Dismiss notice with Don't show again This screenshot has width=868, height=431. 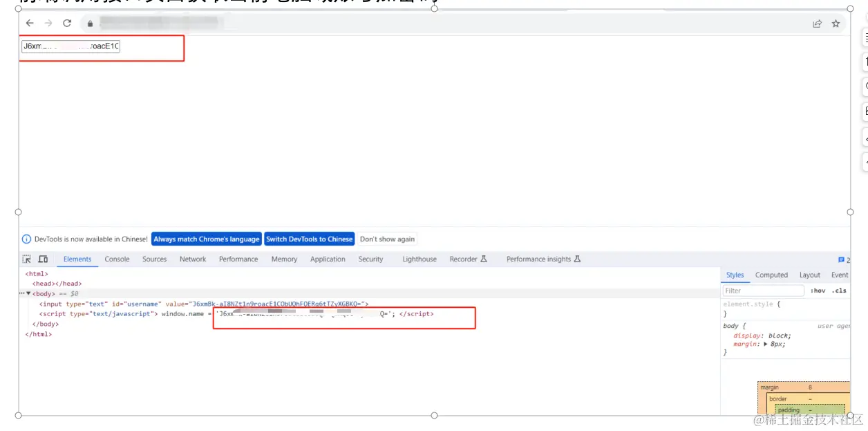pyautogui.click(x=388, y=239)
